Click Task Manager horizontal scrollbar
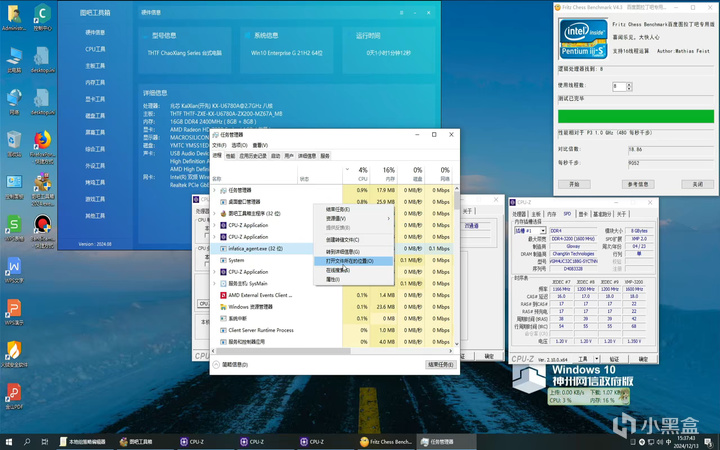The width and height of the screenshot is (720, 450). (x=283, y=351)
